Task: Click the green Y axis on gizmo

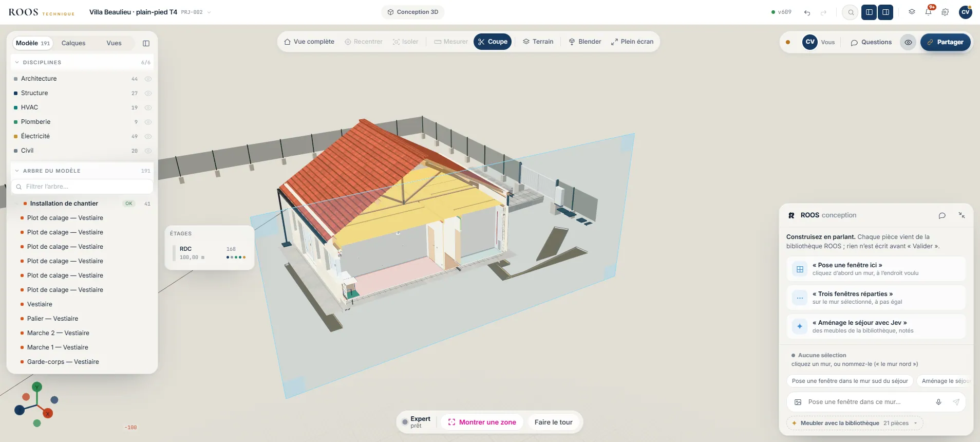Action: tap(37, 387)
